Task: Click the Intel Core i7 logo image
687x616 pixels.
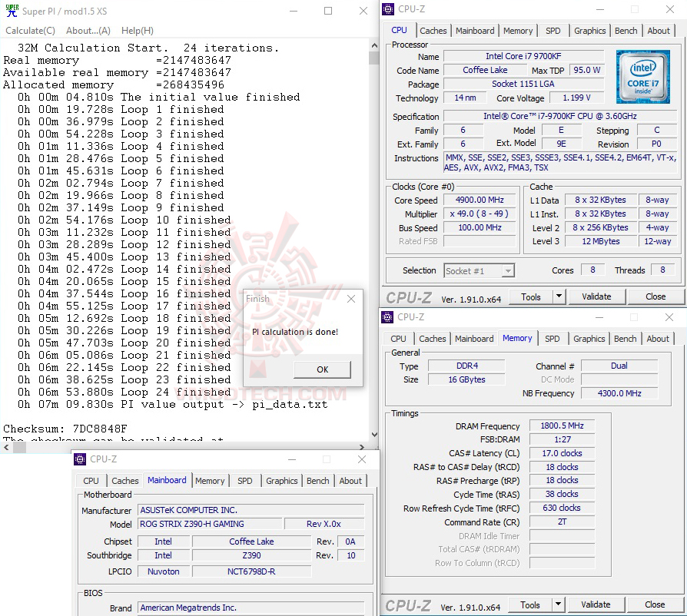Action: pyautogui.click(x=642, y=77)
